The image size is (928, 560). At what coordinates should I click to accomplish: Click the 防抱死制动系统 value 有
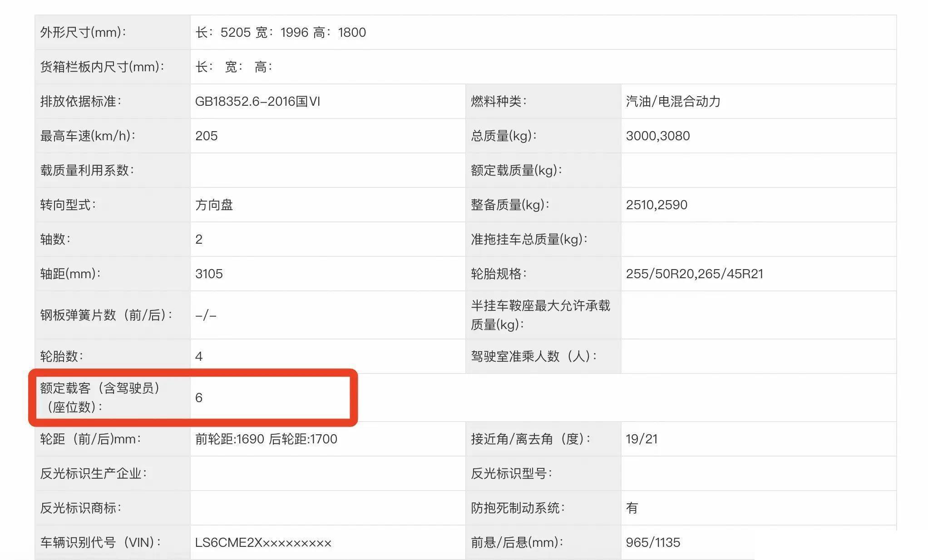point(632,508)
